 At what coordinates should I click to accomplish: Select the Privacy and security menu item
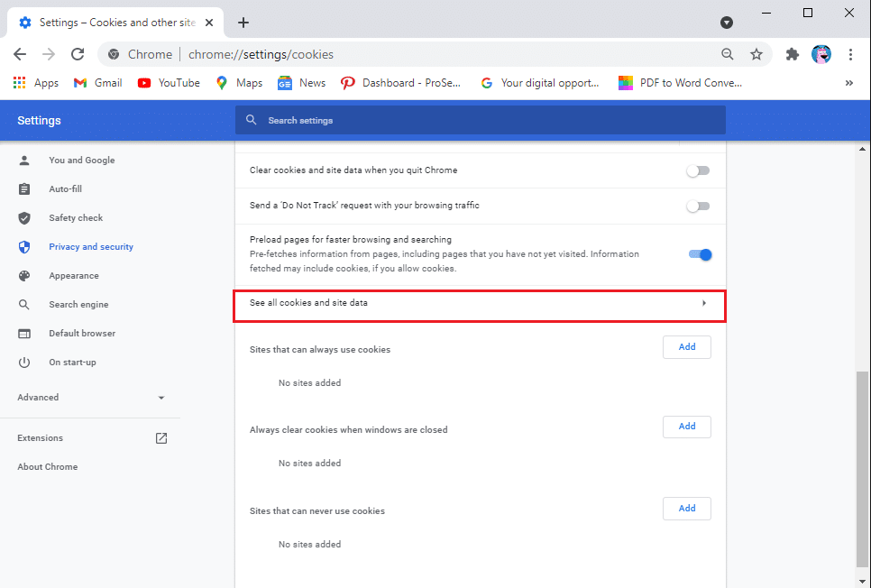tap(90, 246)
